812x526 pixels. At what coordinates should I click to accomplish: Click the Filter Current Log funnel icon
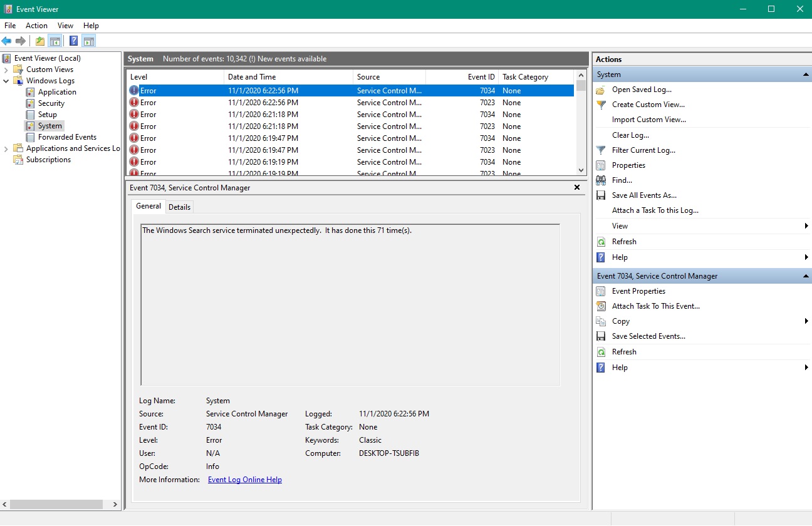[601, 150]
